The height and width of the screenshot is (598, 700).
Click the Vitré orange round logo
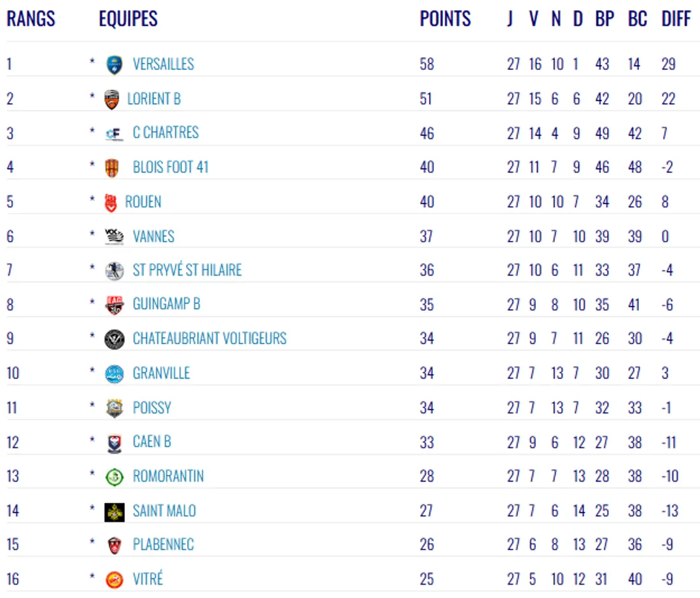[115, 580]
